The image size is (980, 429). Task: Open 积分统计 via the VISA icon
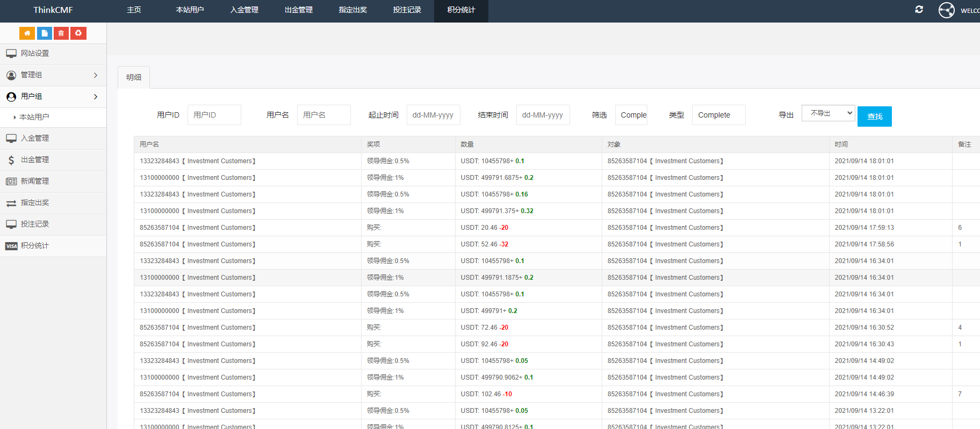11,246
